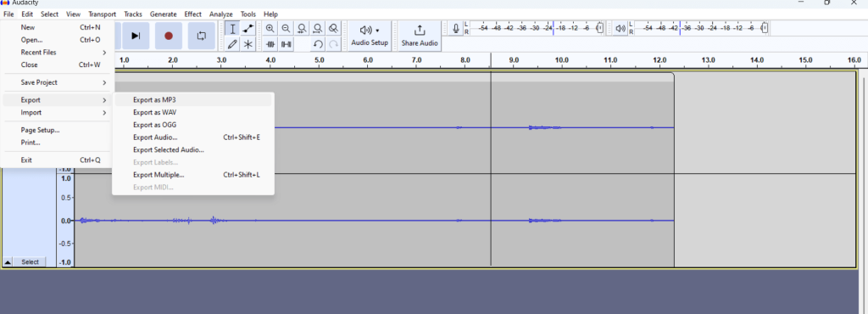Expand the Export submenu entry
Viewport: 868px width, 314px height.
pos(58,100)
